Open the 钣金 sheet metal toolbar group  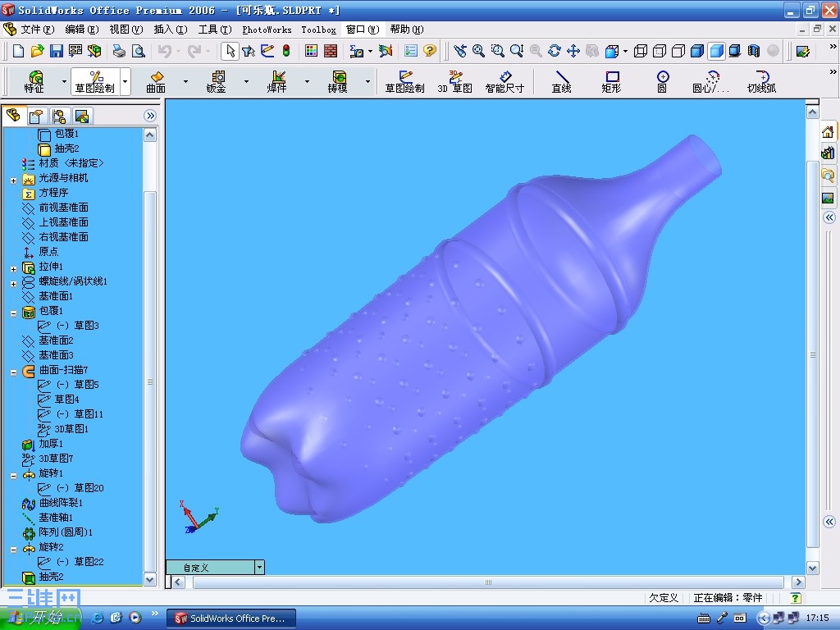217,81
